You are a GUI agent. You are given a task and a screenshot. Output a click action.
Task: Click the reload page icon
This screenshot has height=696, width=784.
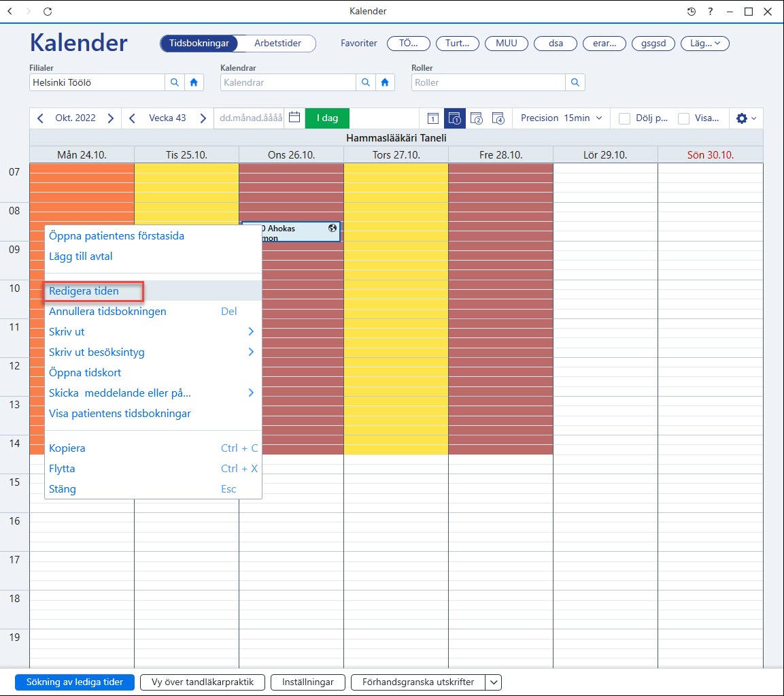point(48,11)
